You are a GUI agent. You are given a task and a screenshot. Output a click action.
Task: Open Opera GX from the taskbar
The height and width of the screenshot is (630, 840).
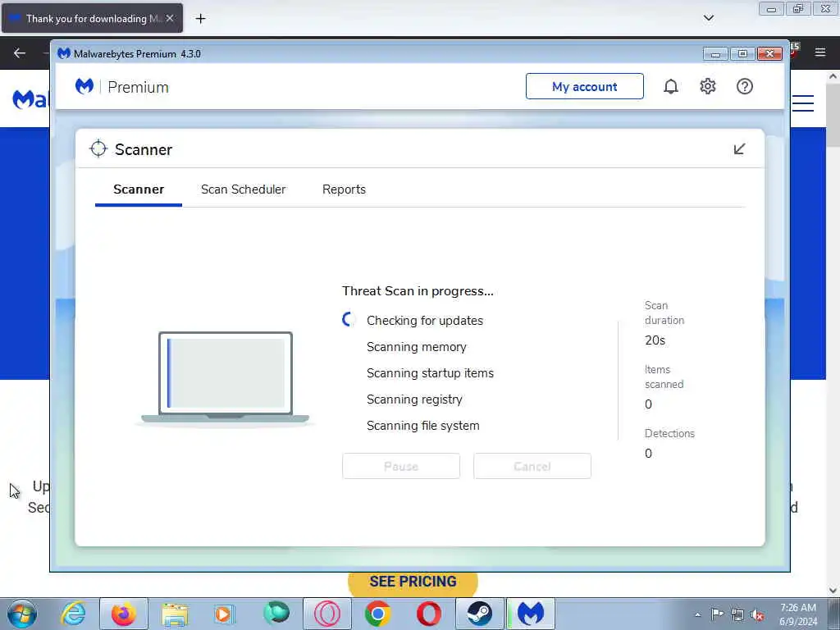pos(327,614)
